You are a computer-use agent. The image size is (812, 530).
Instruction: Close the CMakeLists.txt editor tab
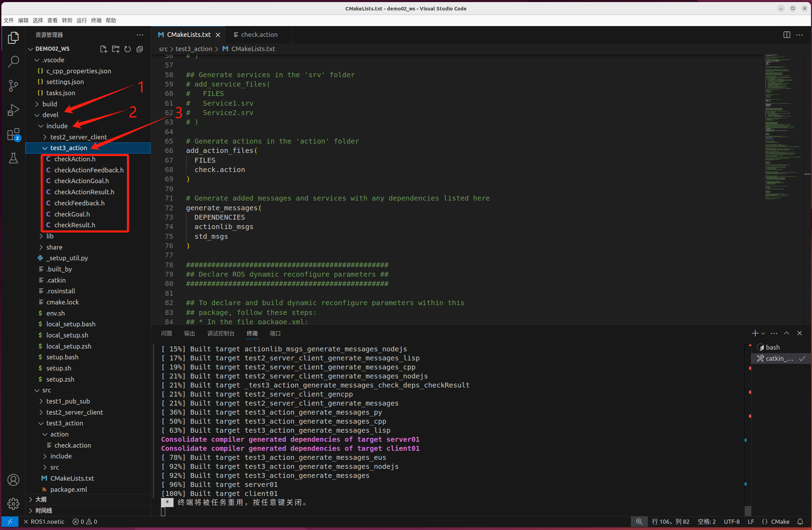[x=218, y=35]
